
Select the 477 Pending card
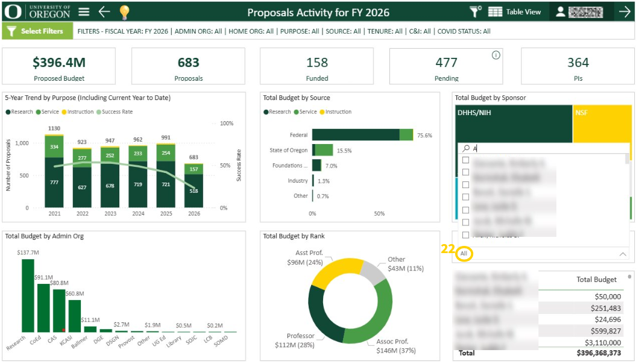[x=446, y=66]
